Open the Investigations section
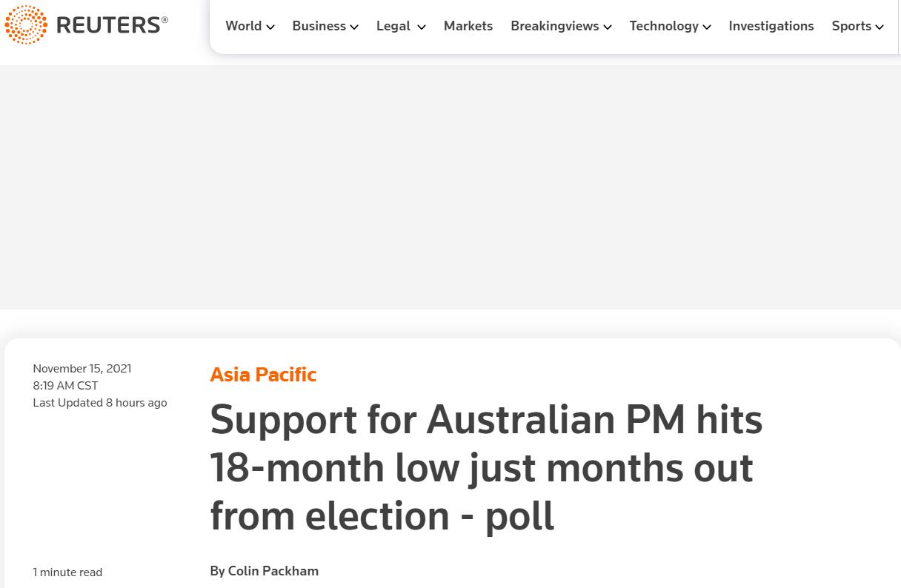The image size is (901, 588). [x=771, y=26]
